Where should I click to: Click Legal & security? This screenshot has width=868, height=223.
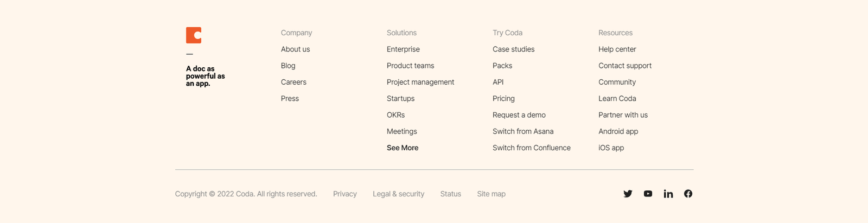pyautogui.click(x=398, y=194)
